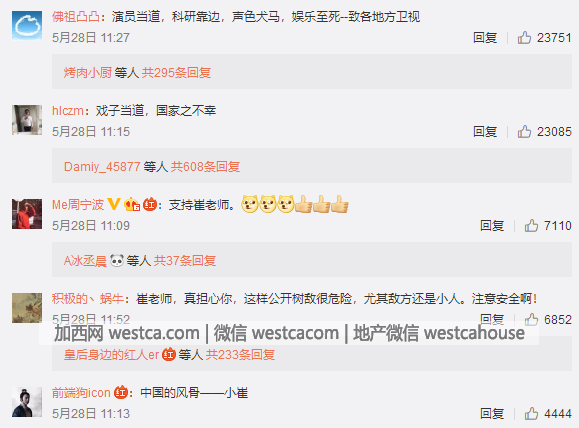Click thumbs-up on hlczm's comment
Image resolution: width=579 pixels, height=428 pixels.
[524, 131]
